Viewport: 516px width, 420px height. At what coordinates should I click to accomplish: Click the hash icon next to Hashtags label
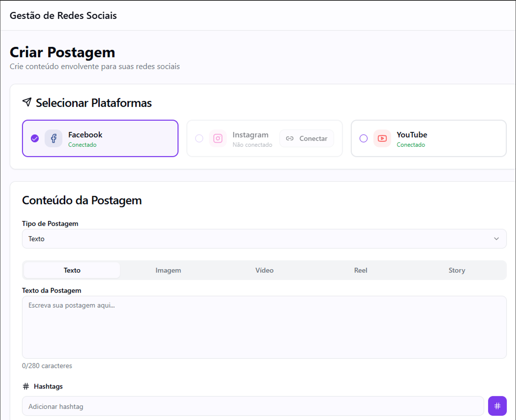tap(26, 386)
